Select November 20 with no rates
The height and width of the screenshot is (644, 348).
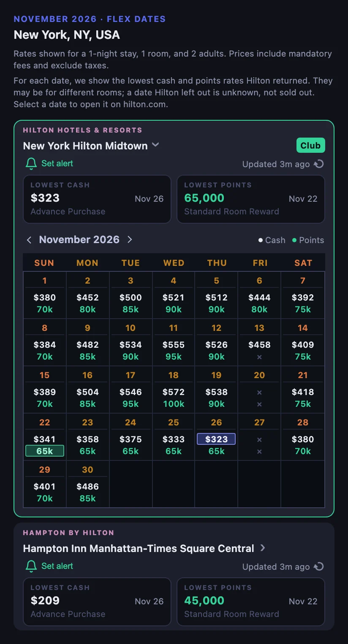pos(260,390)
